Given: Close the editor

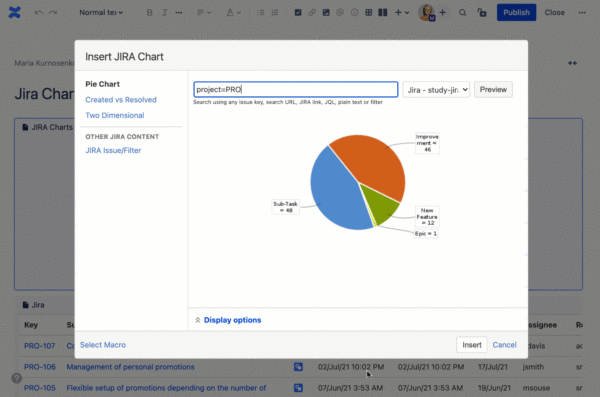Looking at the screenshot, I should pyautogui.click(x=554, y=13).
